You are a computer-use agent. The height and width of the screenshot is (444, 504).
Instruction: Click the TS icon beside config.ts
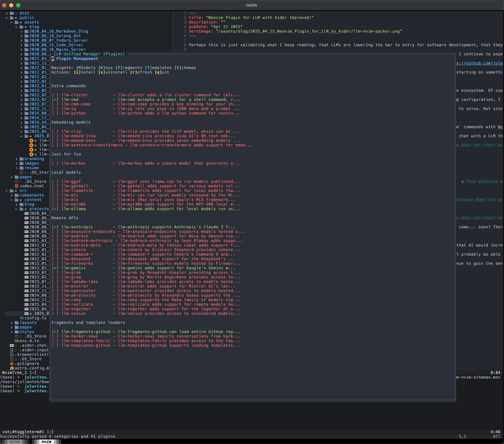pyautogui.click(x=21, y=318)
